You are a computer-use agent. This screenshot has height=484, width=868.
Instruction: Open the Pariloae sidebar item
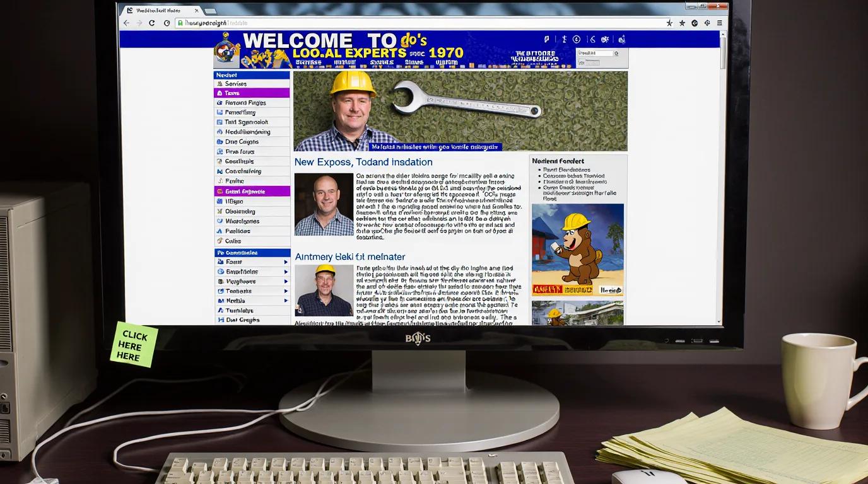[252, 231]
